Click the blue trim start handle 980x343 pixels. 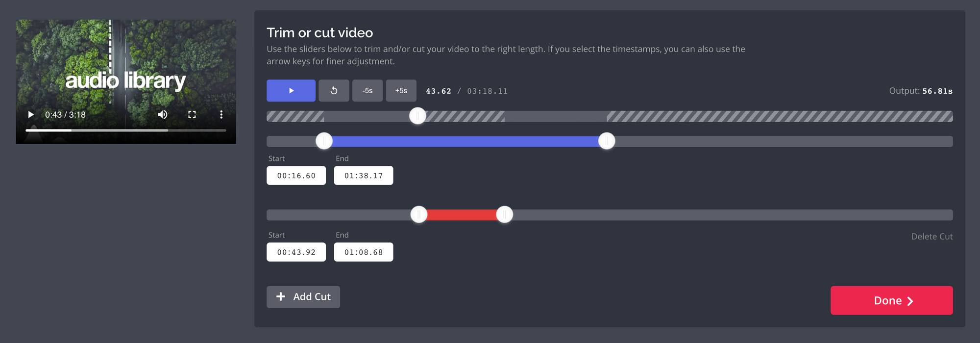point(324,141)
